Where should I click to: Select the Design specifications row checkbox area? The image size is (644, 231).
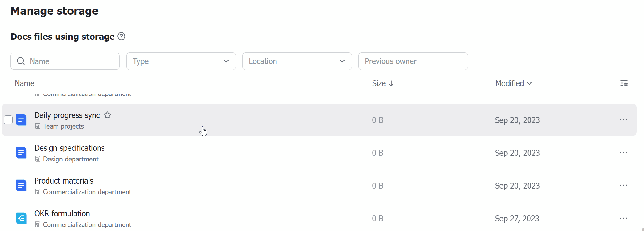point(8,153)
